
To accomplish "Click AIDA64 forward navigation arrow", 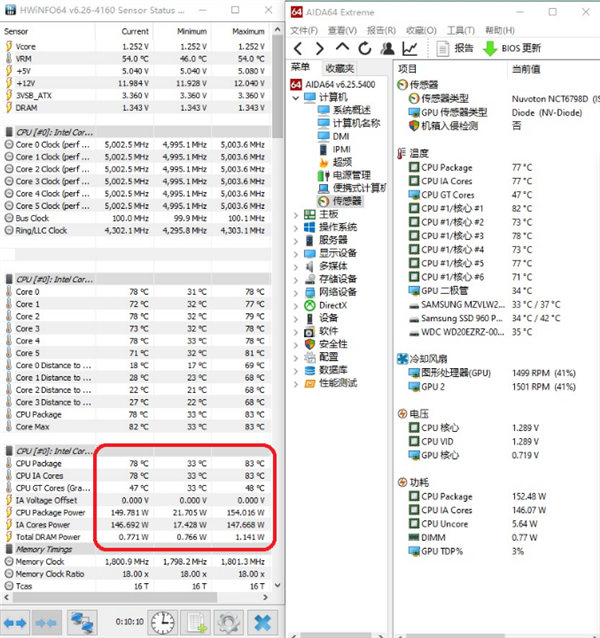I will click(x=320, y=49).
